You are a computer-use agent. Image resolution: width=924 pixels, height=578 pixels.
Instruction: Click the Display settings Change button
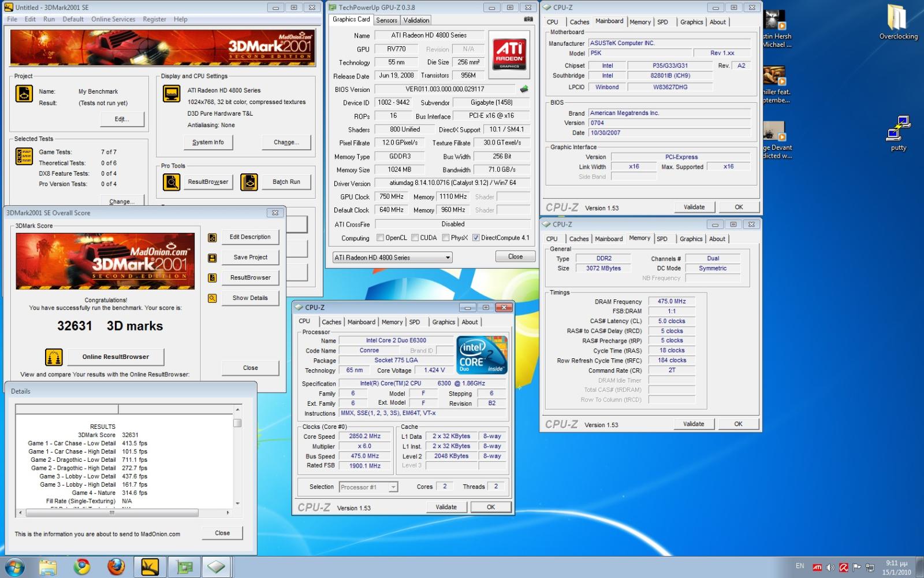point(286,142)
